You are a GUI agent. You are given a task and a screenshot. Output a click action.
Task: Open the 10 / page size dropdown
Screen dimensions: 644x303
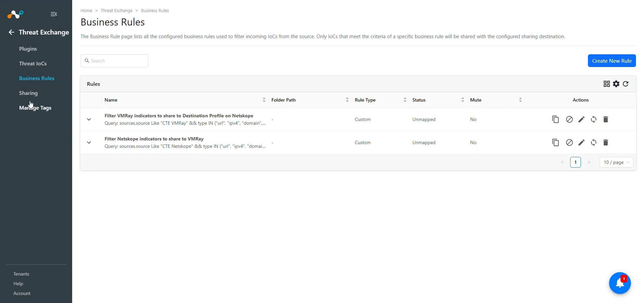pos(616,162)
